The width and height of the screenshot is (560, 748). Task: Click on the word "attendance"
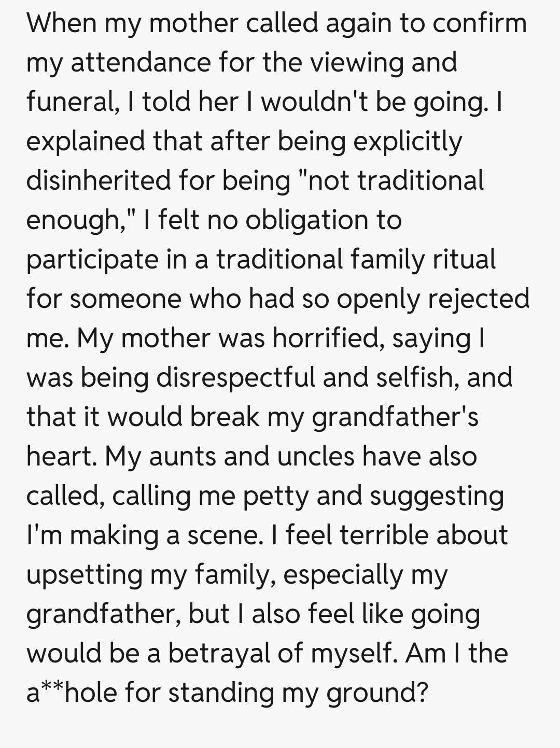tap(141, 63)
